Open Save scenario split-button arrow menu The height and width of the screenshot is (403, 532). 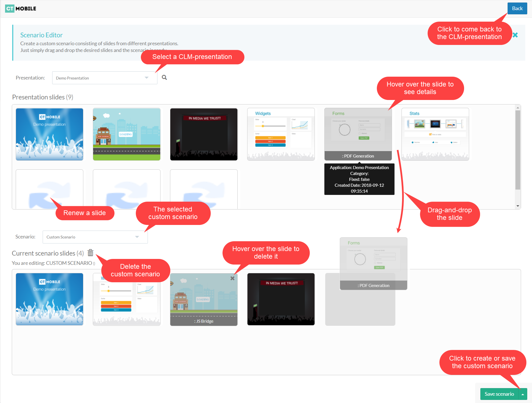pos(523,394)
